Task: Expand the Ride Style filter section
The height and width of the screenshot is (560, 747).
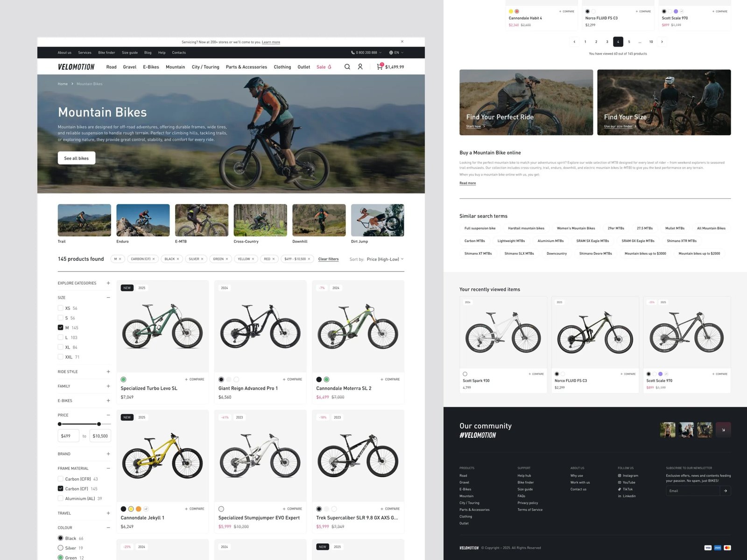Action: pyautogui.click(x=108, y=372)
